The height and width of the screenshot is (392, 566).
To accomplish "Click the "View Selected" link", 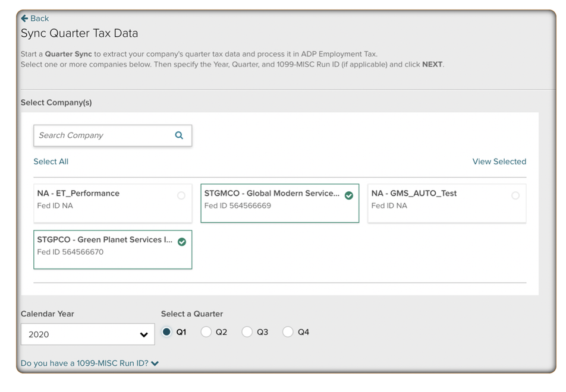I will click(x=499, y=161).
